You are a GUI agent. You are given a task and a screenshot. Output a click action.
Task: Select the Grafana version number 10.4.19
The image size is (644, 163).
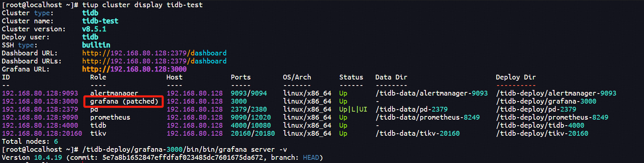click(48, 157)
